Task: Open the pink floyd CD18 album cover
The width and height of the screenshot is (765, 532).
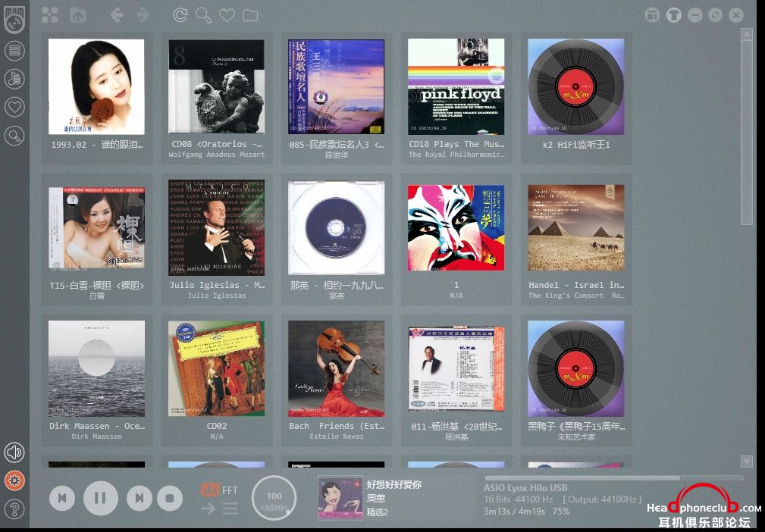Action: 456,87
